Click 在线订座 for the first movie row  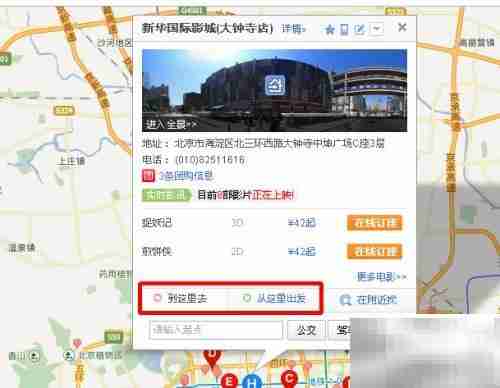(375, 223)
